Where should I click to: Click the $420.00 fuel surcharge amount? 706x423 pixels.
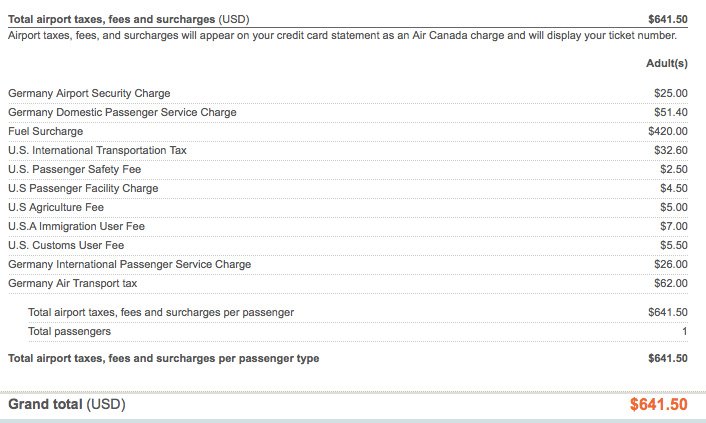click(667, 131)
